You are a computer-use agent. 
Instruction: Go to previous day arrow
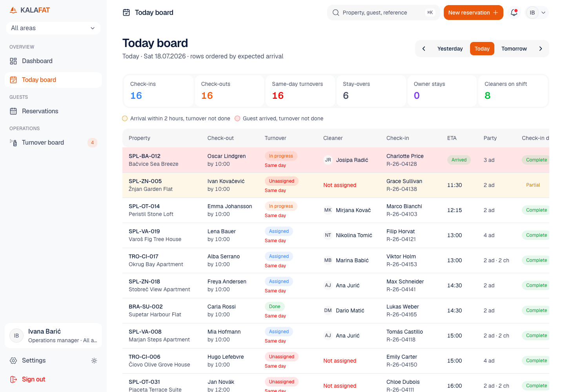424,49
